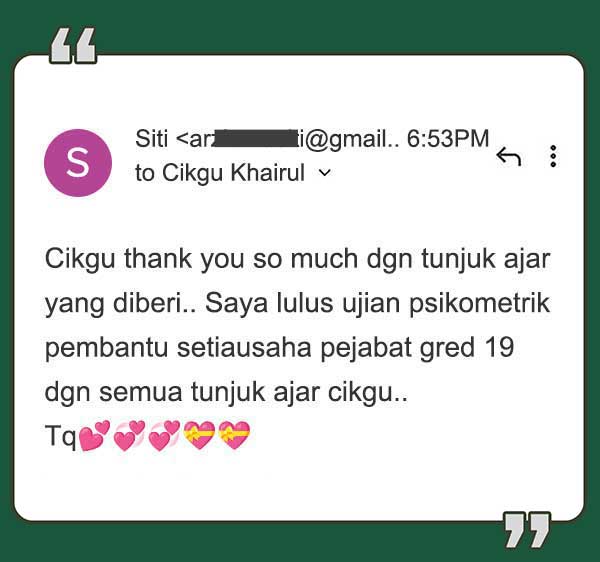Open the three-dot more options menu

click(553, 156)
